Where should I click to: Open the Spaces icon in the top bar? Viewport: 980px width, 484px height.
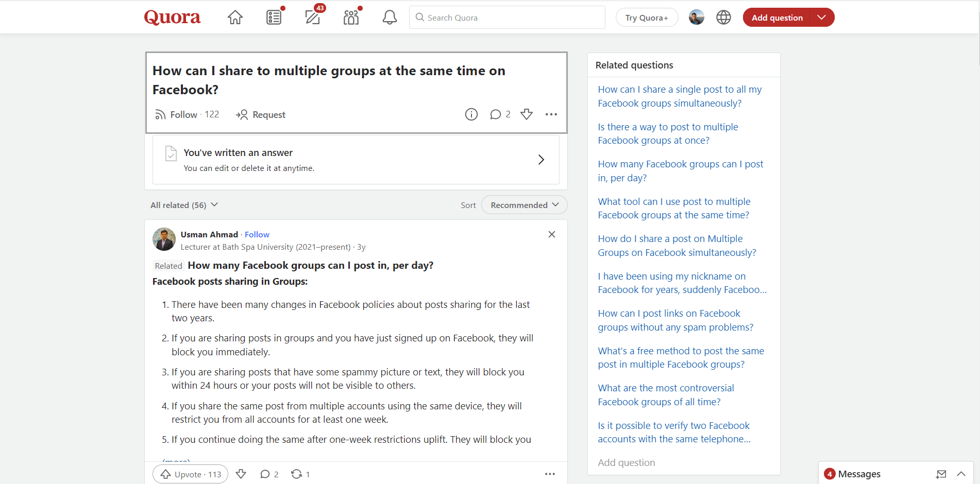(x=351, y=17)
